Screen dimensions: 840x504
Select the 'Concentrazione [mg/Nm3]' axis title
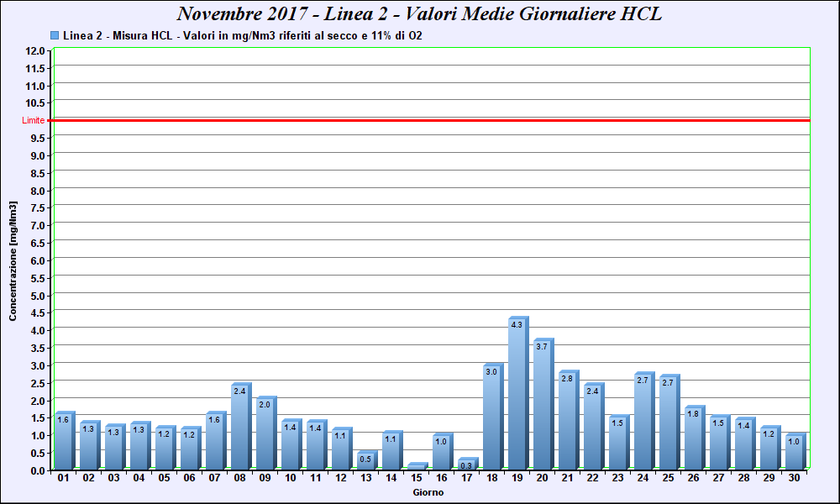[x=13, y=261]
